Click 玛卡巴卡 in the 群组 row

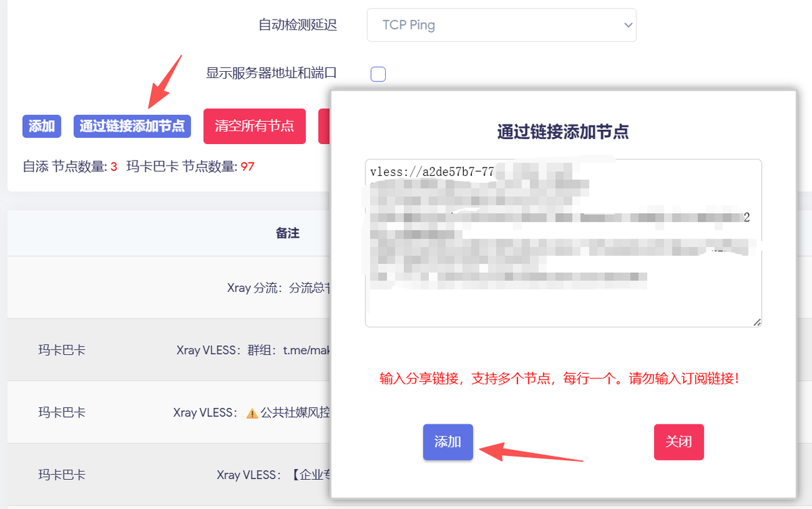tap(62, 350)
